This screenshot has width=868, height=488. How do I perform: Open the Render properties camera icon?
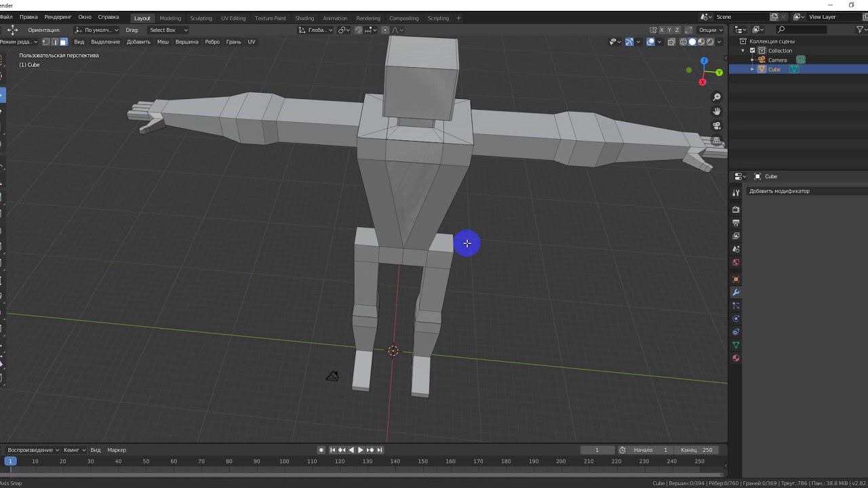[x=736, y=209]
